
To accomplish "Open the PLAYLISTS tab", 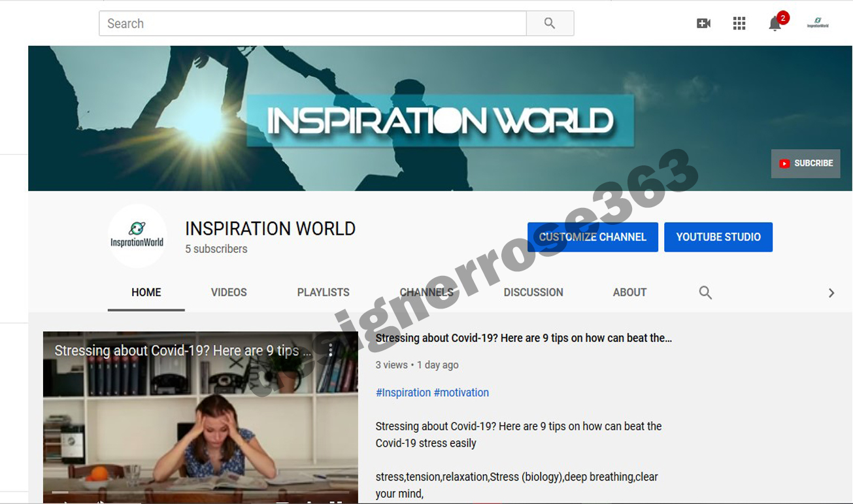I will [324, 292].
